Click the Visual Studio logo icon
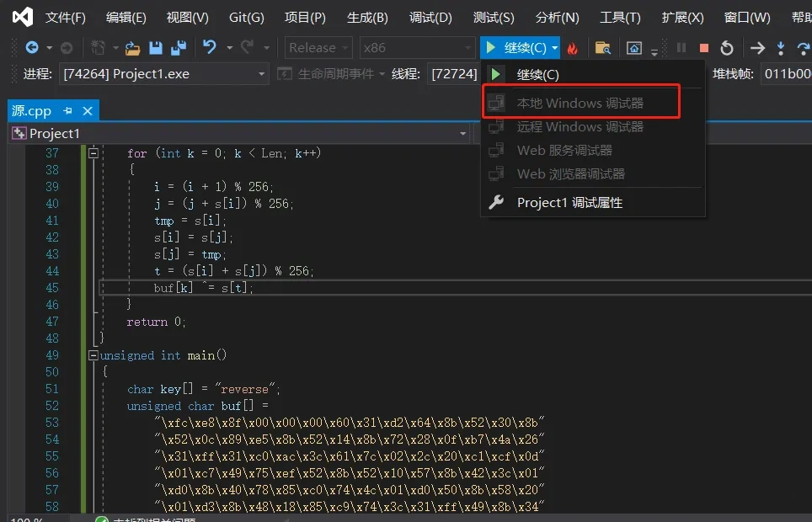 point(23,18)
